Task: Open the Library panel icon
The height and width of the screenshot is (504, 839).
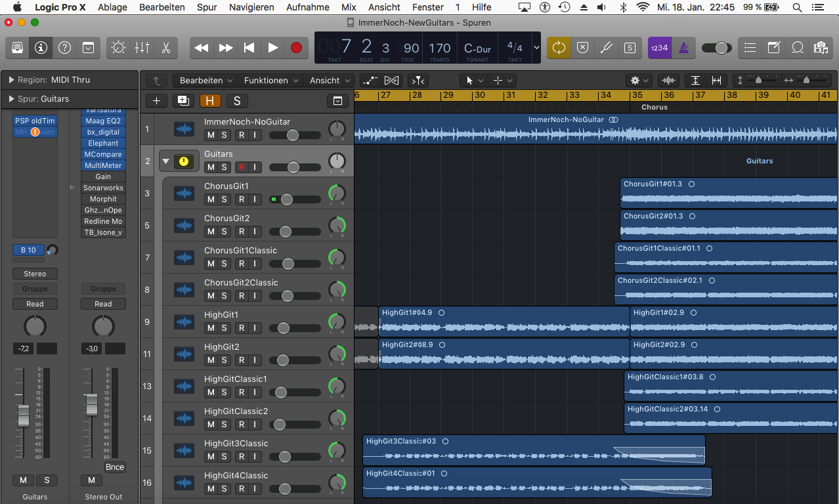Action: coord(17,48)
